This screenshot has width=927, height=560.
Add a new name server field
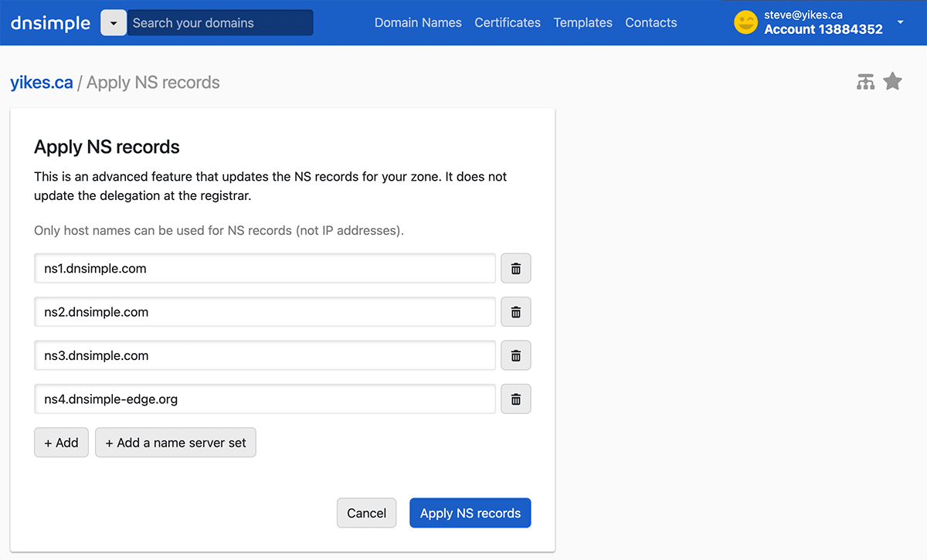[61, 442]
